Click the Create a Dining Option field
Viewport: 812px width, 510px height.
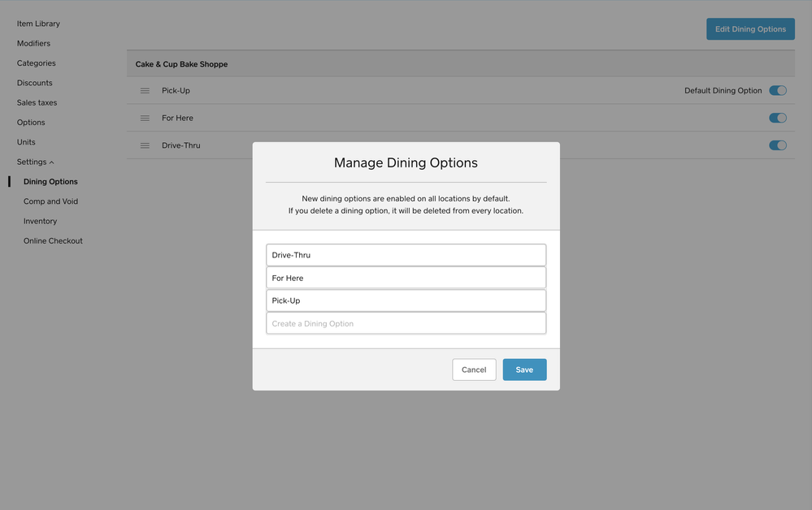pos(406,323)
